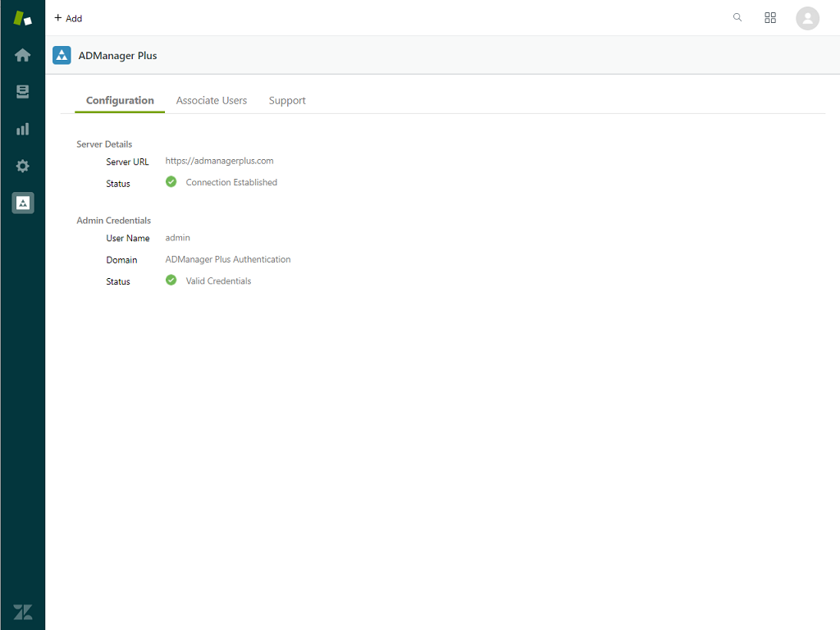Click the ADManager Plus header logo
The width and height of the screenshot is (840, 630).
62,55
